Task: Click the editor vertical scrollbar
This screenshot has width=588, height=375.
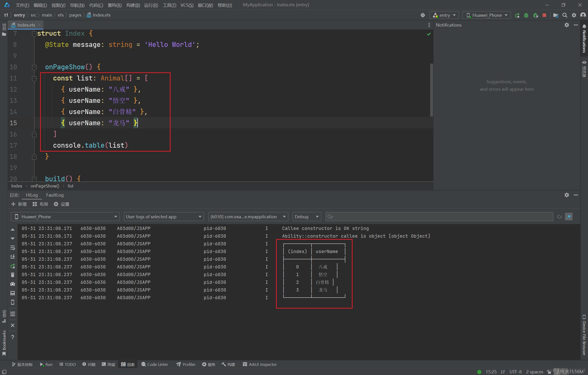Action: [x=431, y=90]
